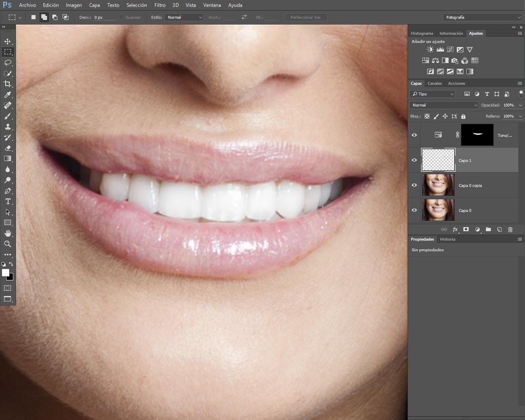Select the Blur tool
The image size is (525, 420).
(x=7, y=169)
